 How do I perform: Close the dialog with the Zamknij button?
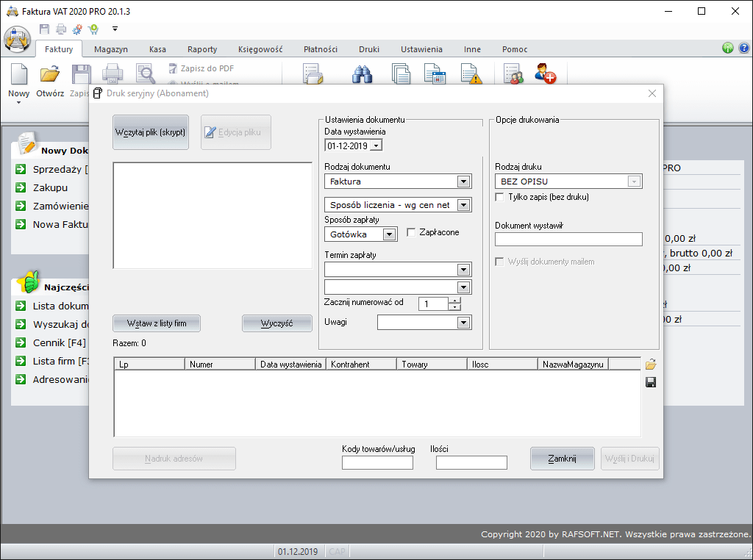[x=563, y=459]
